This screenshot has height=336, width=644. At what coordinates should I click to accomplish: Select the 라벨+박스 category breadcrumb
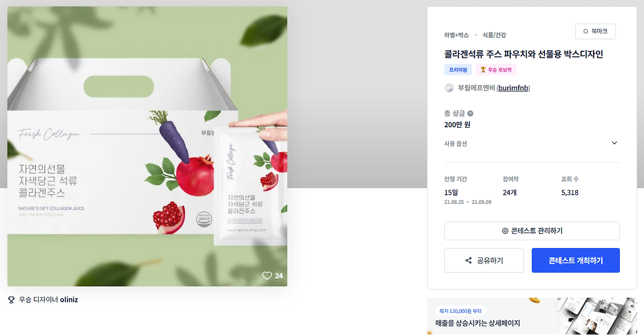pyautogui.click(x=456, y=35)
